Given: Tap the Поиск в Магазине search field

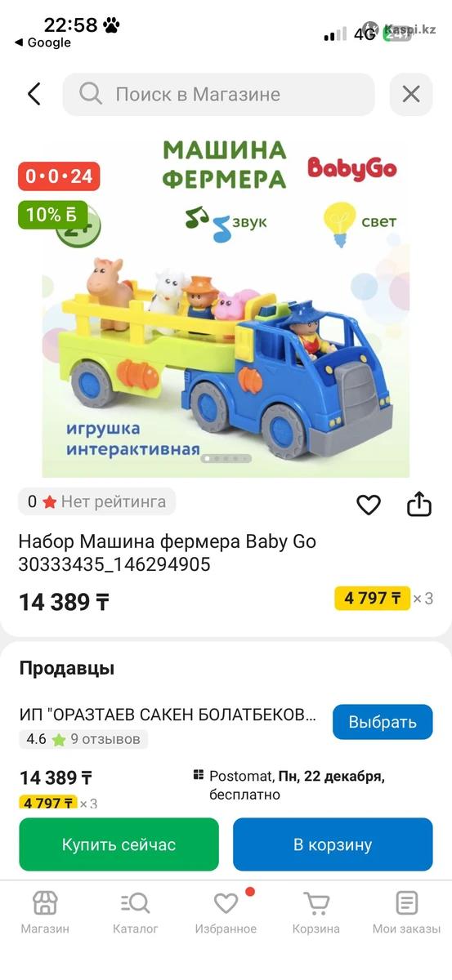Looking at the screenshot, I should point(218,94).
